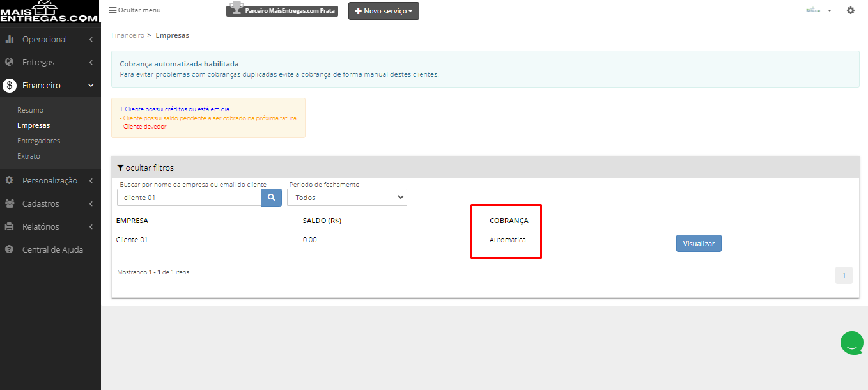Click the Financeiro dollar sign icon
The image size is (868, 390).
[10, 86]
